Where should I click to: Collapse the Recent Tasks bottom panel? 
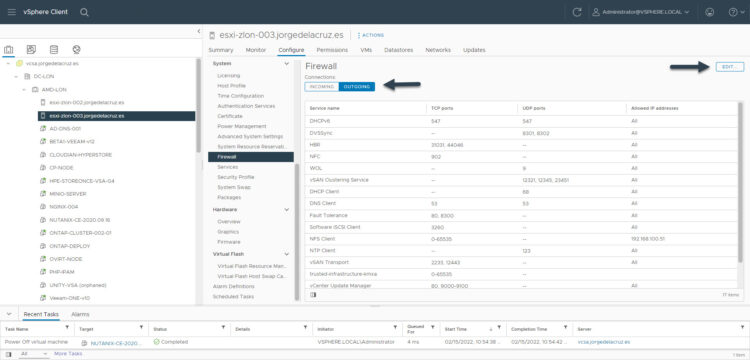tap(9, 314)
